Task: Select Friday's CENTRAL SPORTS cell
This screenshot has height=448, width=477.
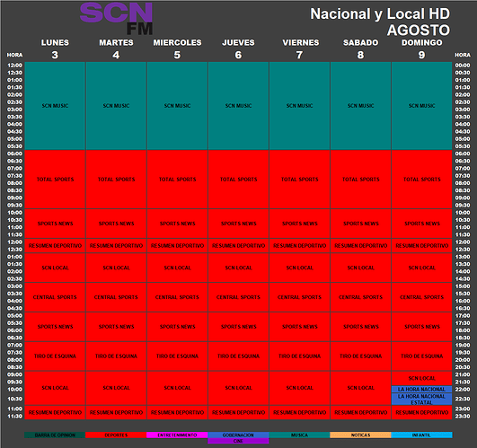Action: pyautogui.click(x=300, y=297)
